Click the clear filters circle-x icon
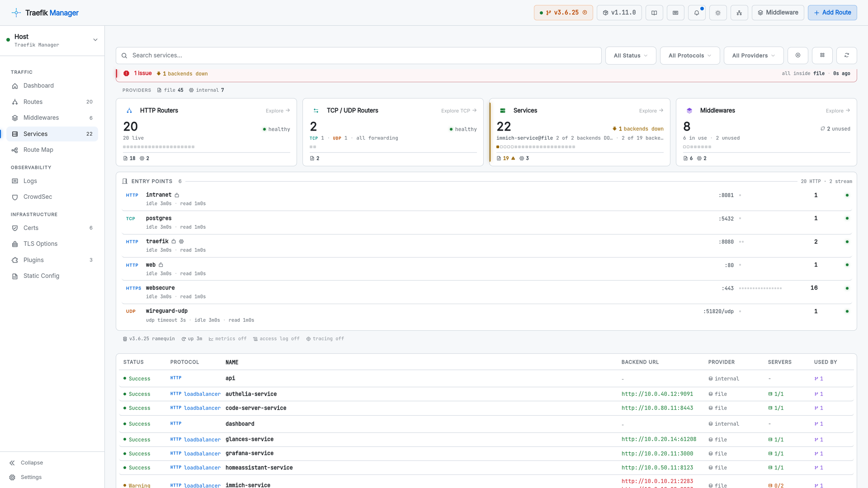The width and height of the screenshot is (868, 488). click(798, 56)
